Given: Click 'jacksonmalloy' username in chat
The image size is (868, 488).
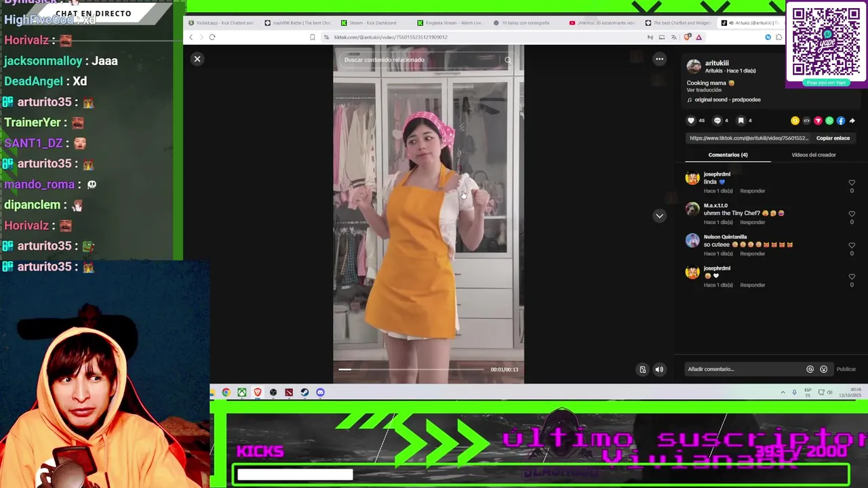Looking at the screenshot, I should (x=43, y=61).
